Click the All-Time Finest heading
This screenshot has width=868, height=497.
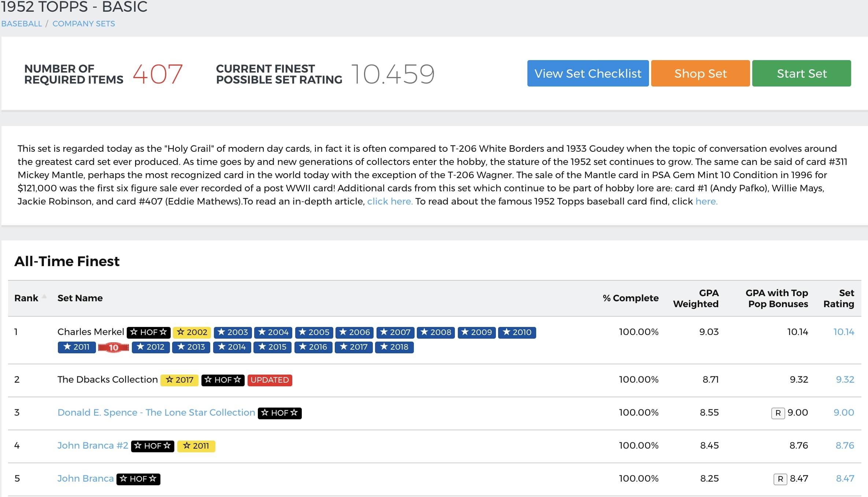(67, 261)
